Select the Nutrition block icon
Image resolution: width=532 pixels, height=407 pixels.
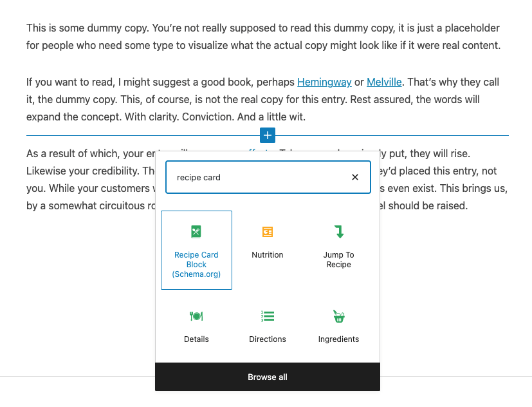click(x=268, y=231)
